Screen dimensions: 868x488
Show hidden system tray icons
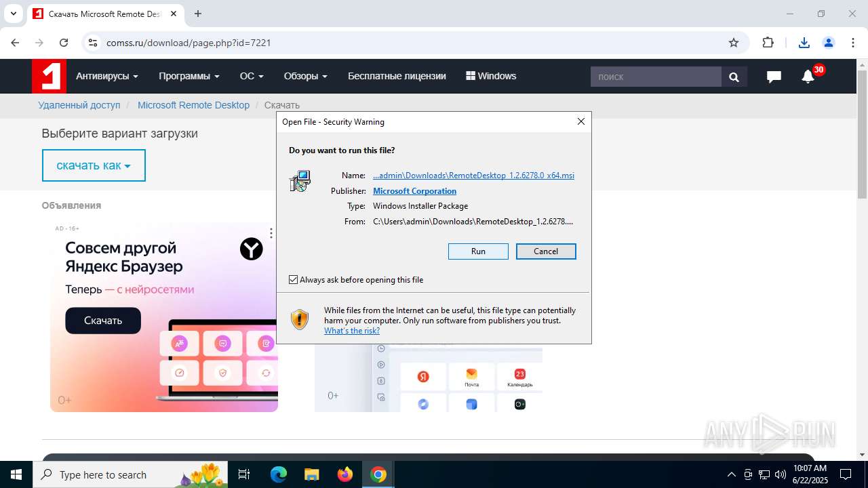[731, 474]
